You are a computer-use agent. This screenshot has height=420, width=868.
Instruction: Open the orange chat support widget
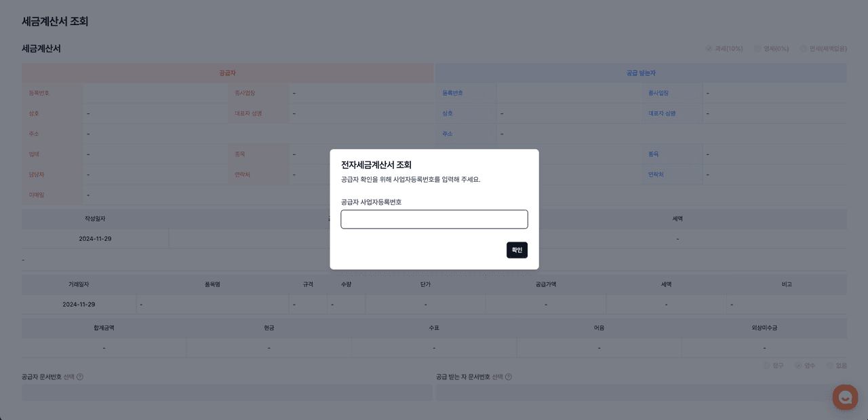coord(845,397)
